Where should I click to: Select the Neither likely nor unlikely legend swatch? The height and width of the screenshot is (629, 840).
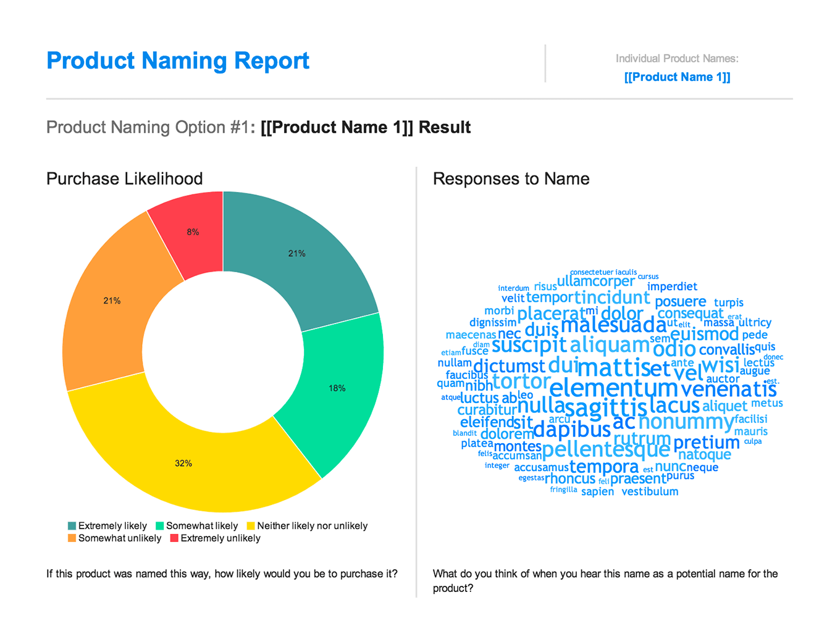251,525
